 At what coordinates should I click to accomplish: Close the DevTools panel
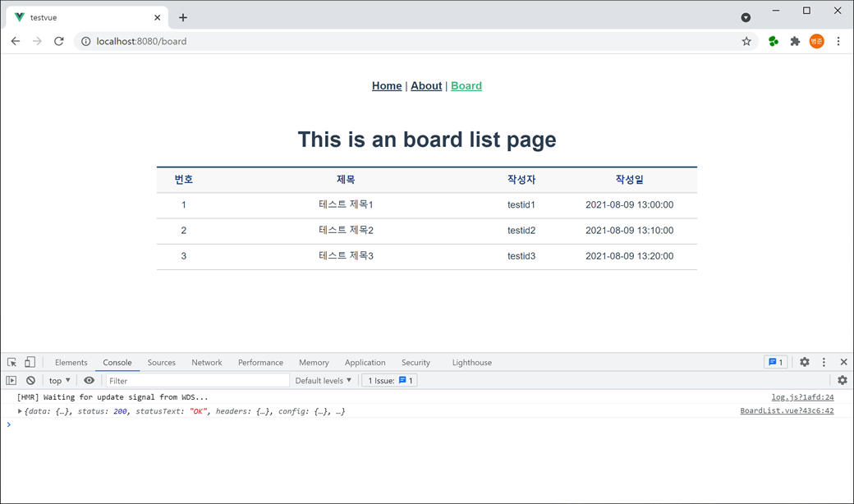coord(843,362)
